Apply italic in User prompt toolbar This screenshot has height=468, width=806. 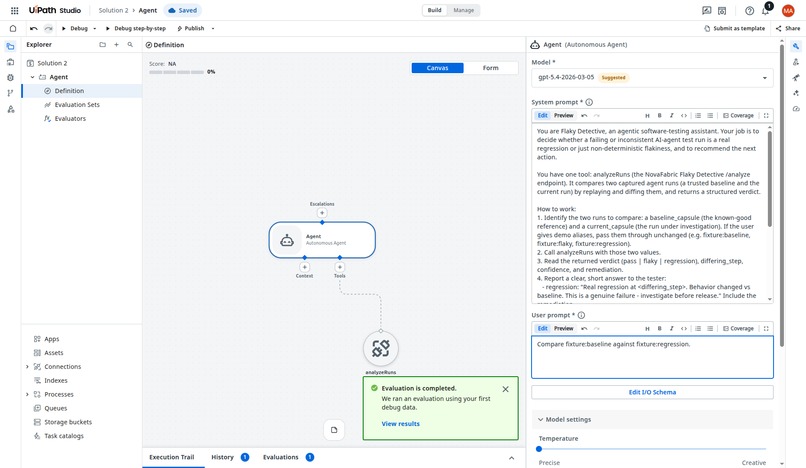[671, 329]
